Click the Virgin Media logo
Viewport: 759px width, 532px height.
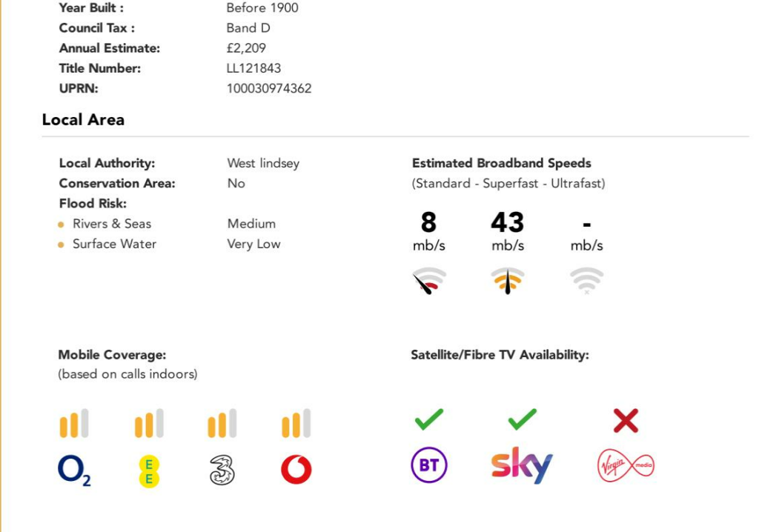coord(626,465)
